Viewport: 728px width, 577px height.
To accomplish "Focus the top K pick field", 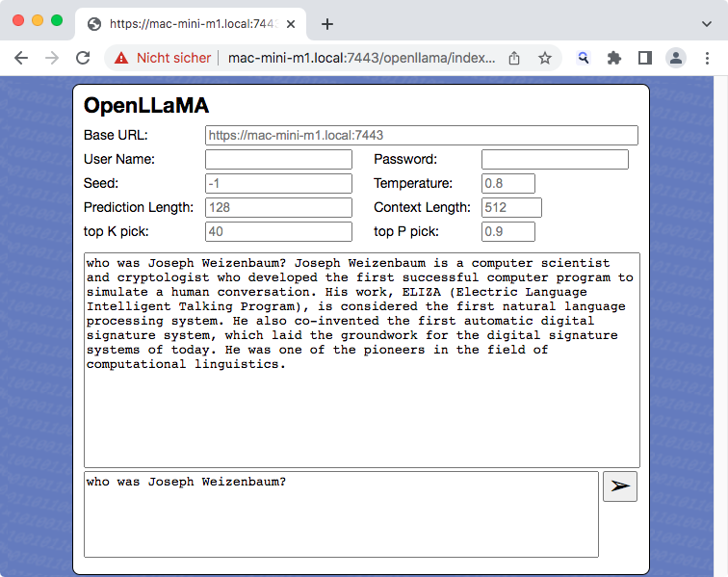I will click(278, 232).
